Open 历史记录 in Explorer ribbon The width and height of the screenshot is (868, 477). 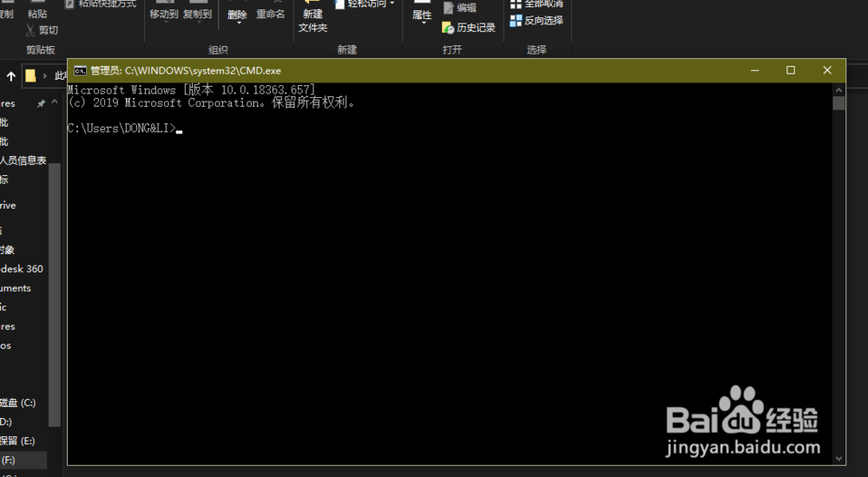pyautogui.click(x=469, y=27)
